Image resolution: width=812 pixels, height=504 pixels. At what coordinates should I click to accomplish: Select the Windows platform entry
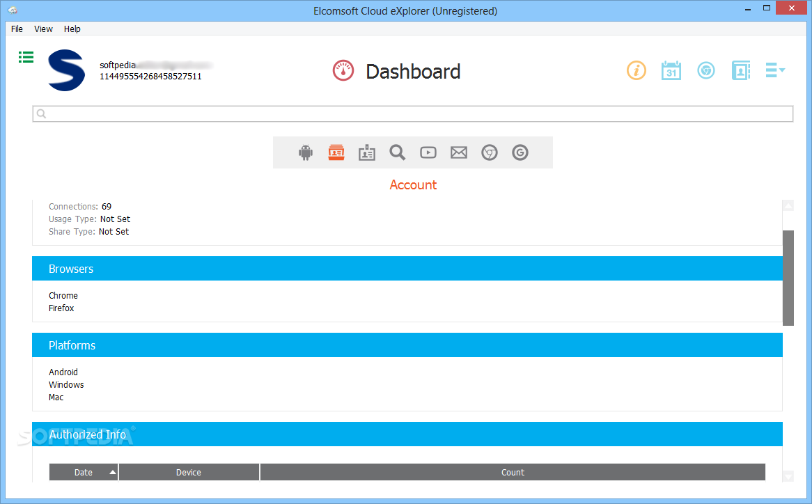pyautogui.click(x=66, y=384)
